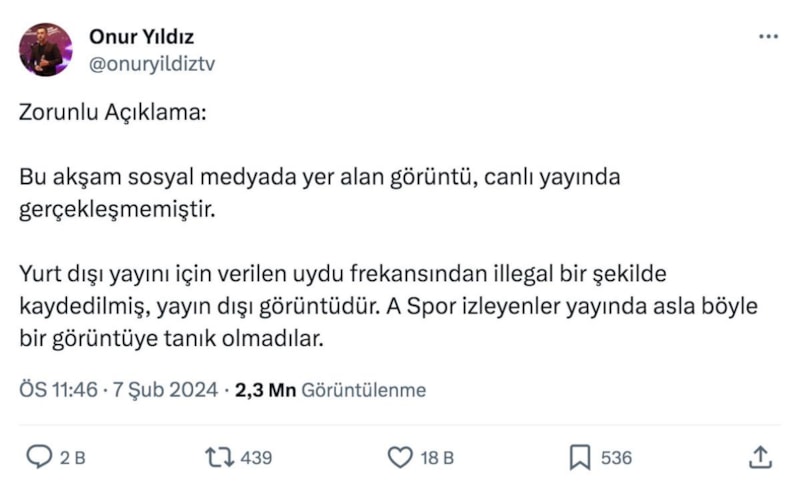Click the date 7 Şub 2024
Viewport: 800px width, 485px height.
coord(158,390)
